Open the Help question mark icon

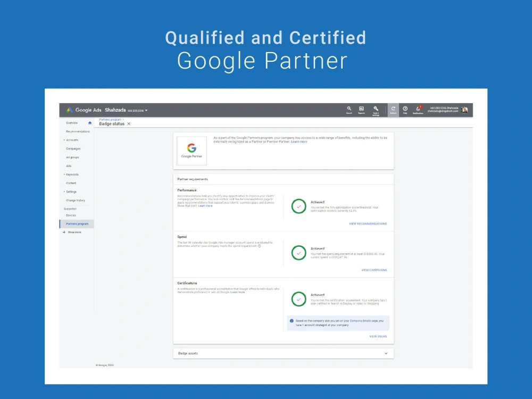[x=405, y=110]
